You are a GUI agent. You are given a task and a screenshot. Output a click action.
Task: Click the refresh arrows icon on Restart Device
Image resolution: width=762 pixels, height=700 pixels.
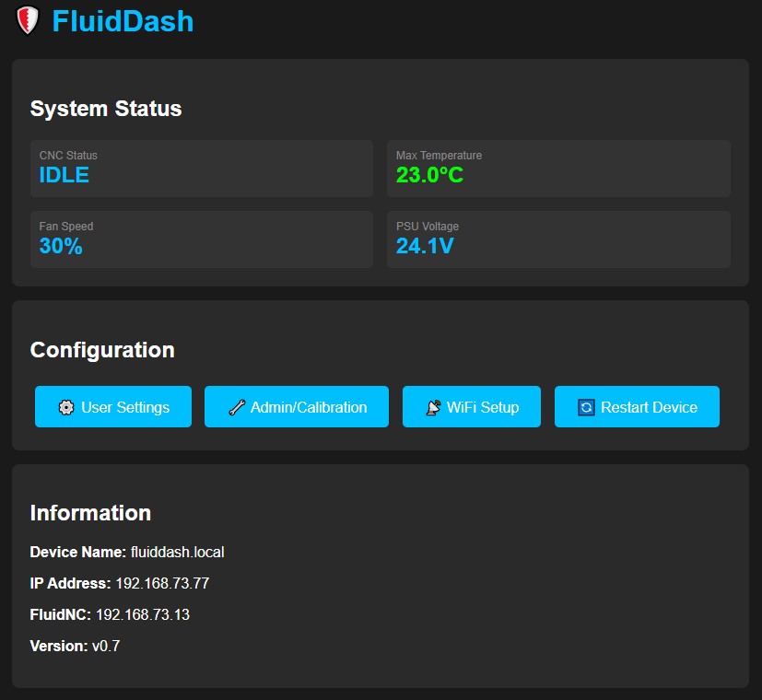[586, 407]
